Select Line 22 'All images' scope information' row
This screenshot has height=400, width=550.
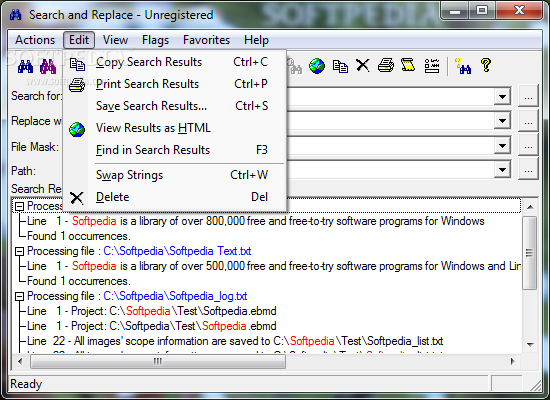[235, 341]
